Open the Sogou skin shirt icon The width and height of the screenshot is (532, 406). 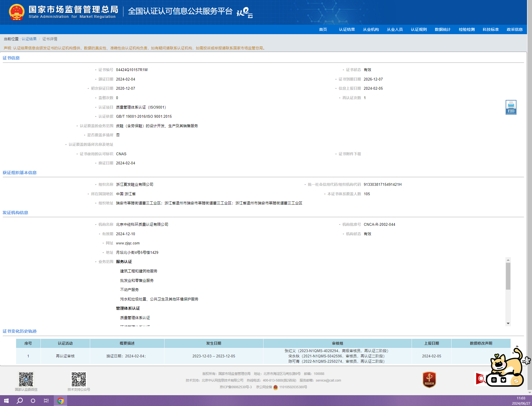(503, 380)
